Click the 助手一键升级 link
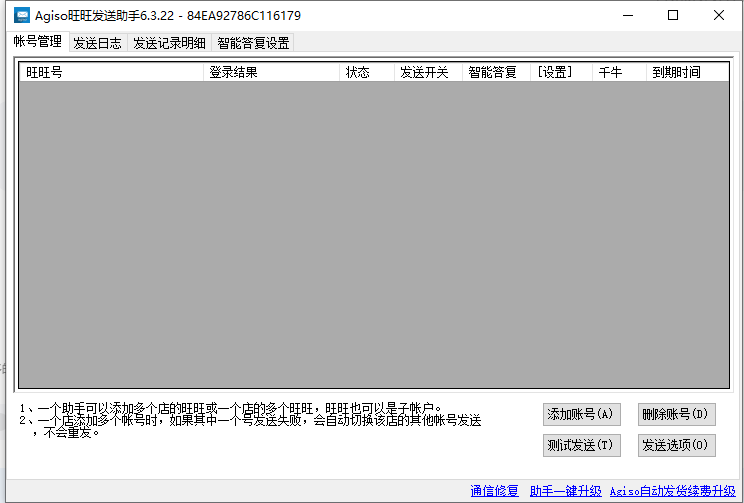This screenshot has height=503, width=744. [566, 491]
